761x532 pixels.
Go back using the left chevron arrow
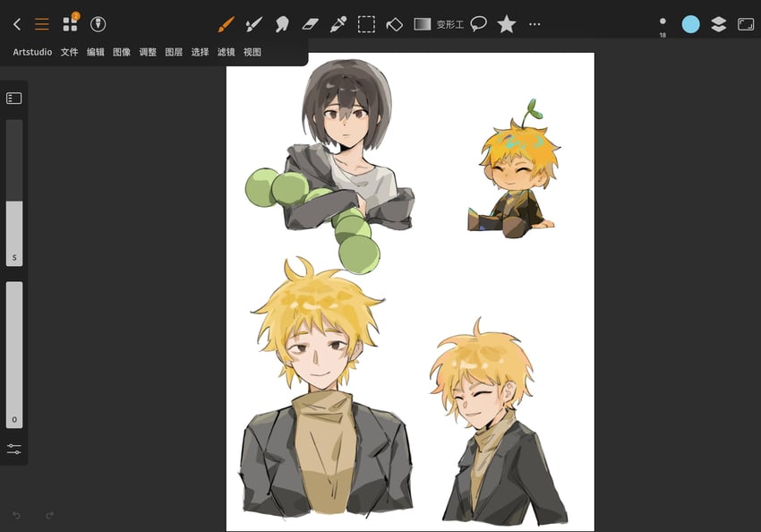(x=17, y=24)
